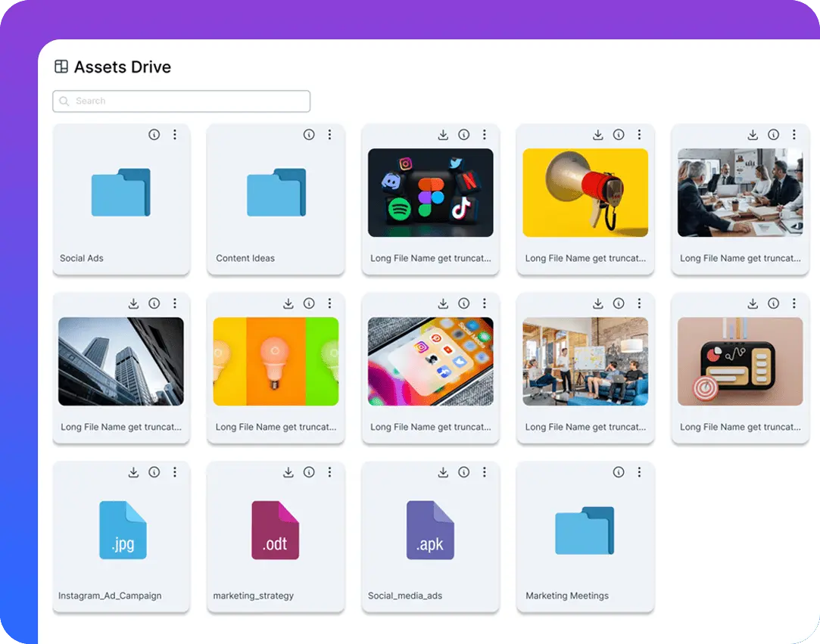The height and width of the screenshot is (644, 820).
Task: Download the megaphone image asset
Action: [597, 135]
